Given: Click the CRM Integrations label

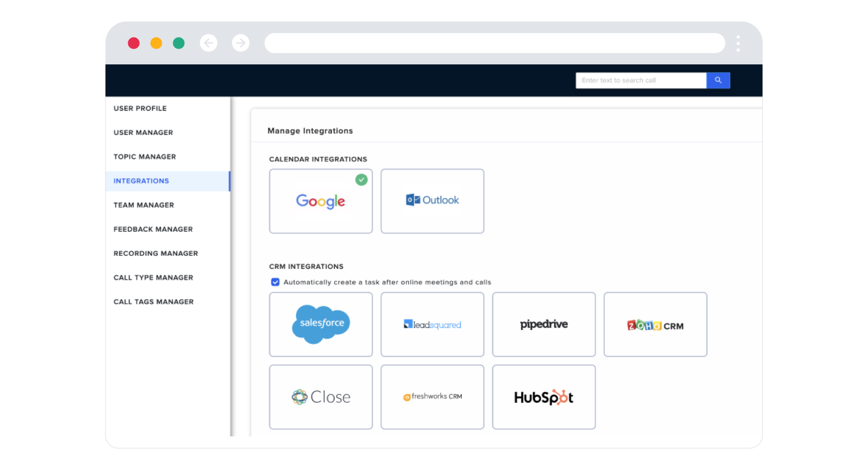Looking at the screenshot, I should [306, 266].
